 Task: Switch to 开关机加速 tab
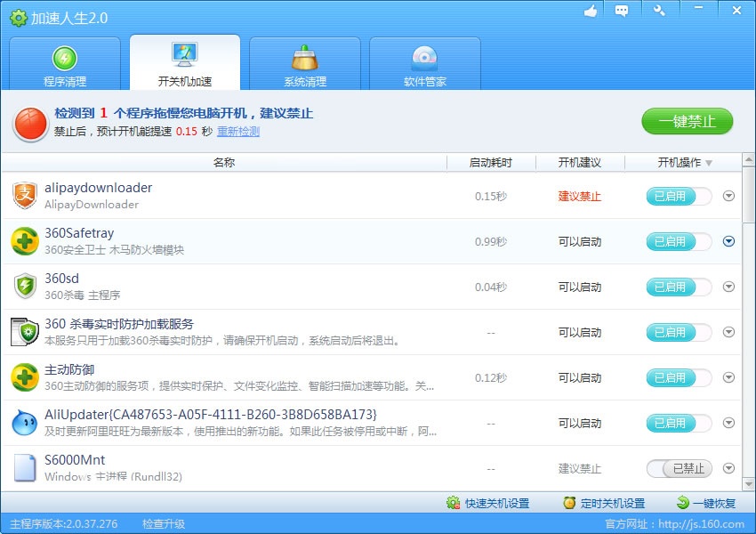coord(185,62)
